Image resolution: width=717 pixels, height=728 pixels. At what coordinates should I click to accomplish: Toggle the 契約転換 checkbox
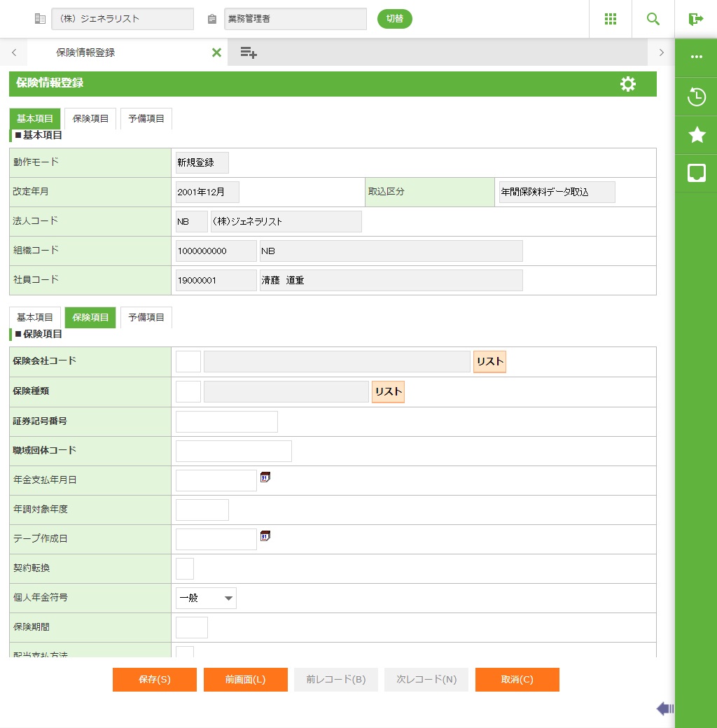click(x=185, y=569)
